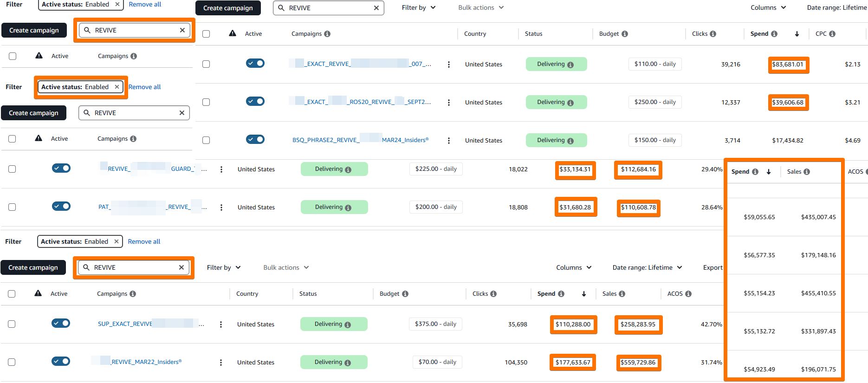Open the three-dot menu for ROS20_REVIVE_SEPT2 campaign
The width and height of the screenshot is (868, 383).
(x=448, y=103)
